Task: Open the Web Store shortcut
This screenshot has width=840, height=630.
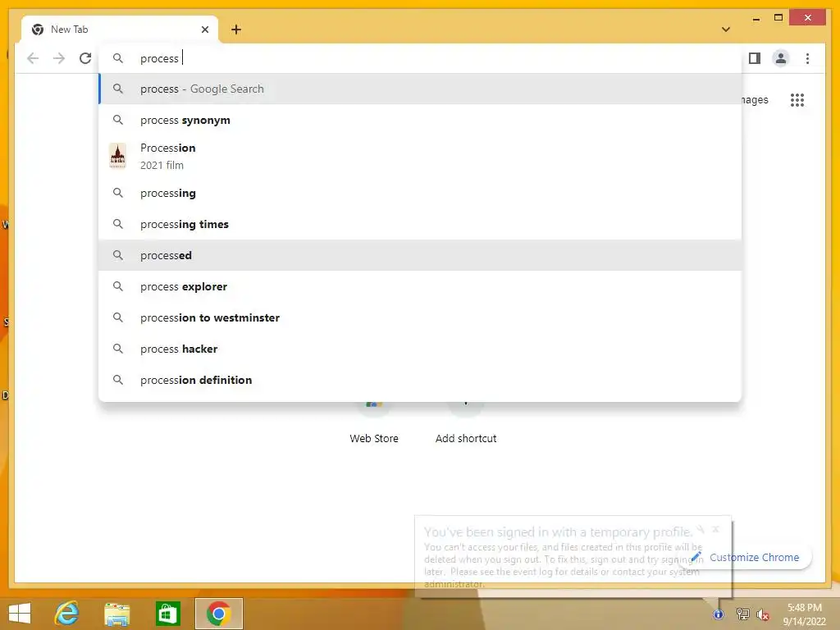Action: [x=374, y=423]
